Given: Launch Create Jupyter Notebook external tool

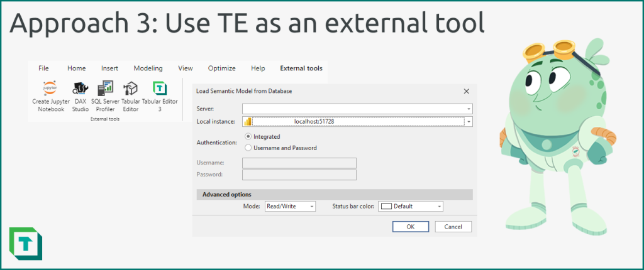Looking at the screenshot, I should click(x=51, y=97).
